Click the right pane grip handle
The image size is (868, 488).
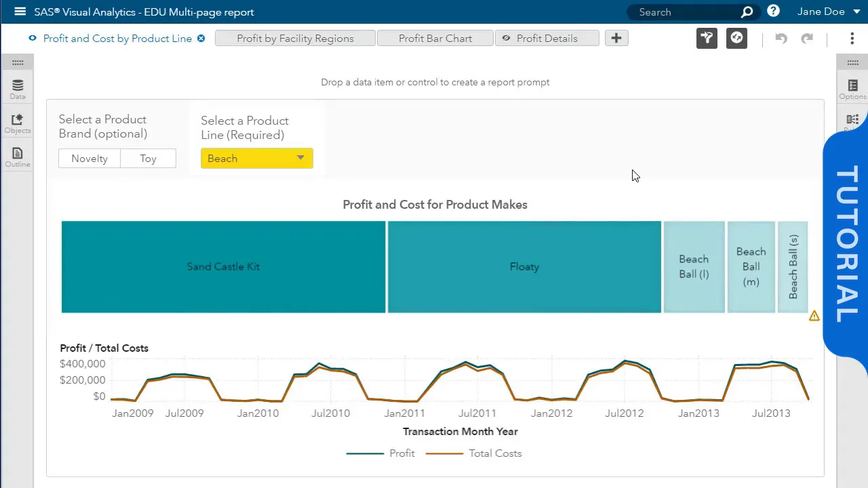point(852,62)
